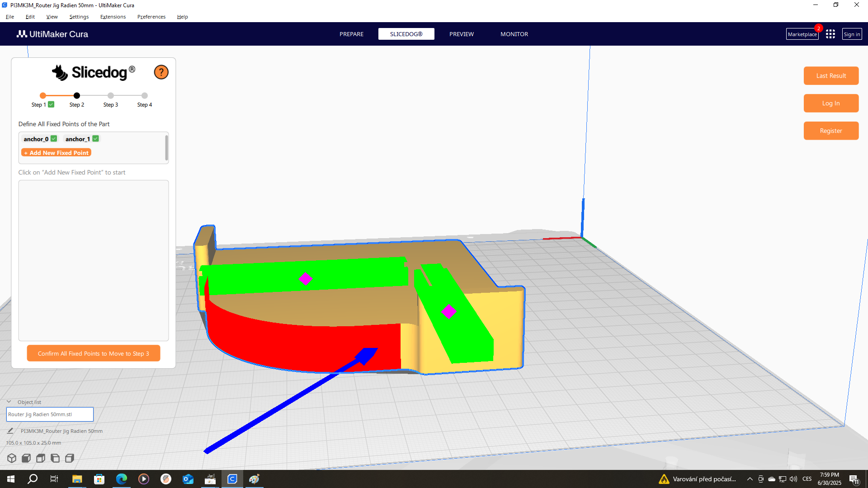This screenshot has width=868, height=488.
Task: Select the Step 1 progress dot
Action: pyautogui.click(x=43, y=95)
